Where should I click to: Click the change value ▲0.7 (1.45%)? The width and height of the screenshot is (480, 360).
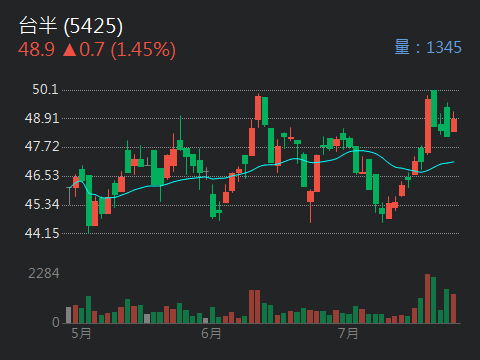119,50
